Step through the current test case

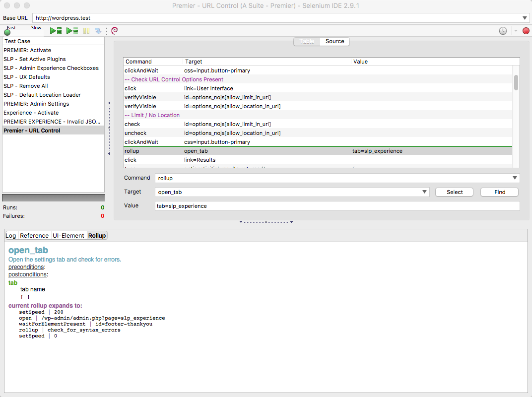97,30
